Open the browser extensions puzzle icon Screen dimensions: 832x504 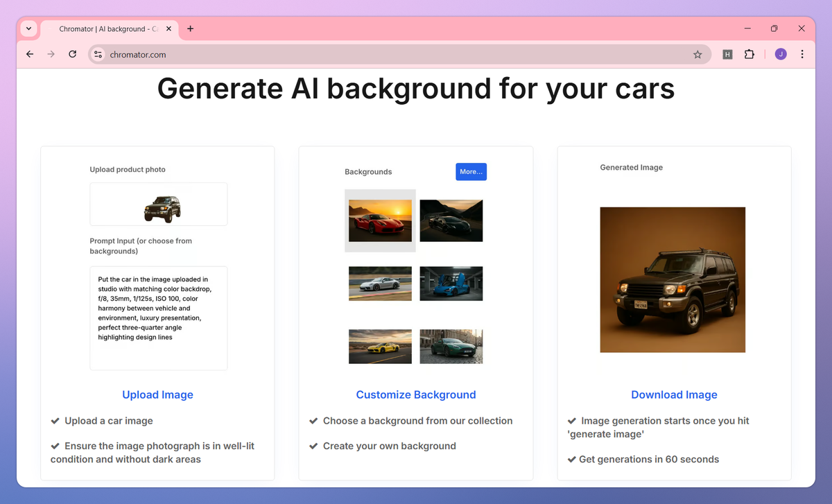[x=749, y=54]
